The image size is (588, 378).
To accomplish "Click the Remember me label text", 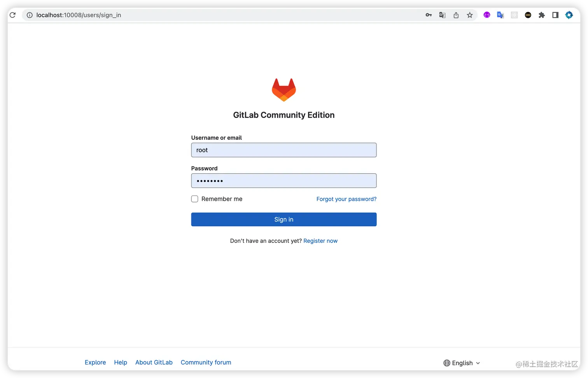I will point(222,199).
